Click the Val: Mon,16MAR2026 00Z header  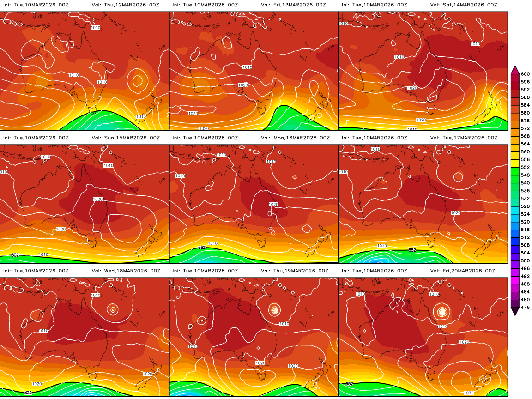point(295,138)
